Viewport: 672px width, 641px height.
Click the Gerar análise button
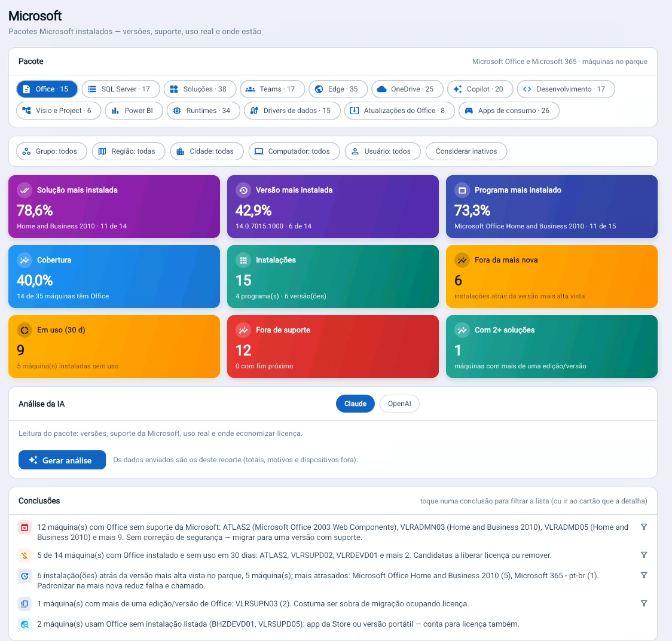click(x=62, y=460)
